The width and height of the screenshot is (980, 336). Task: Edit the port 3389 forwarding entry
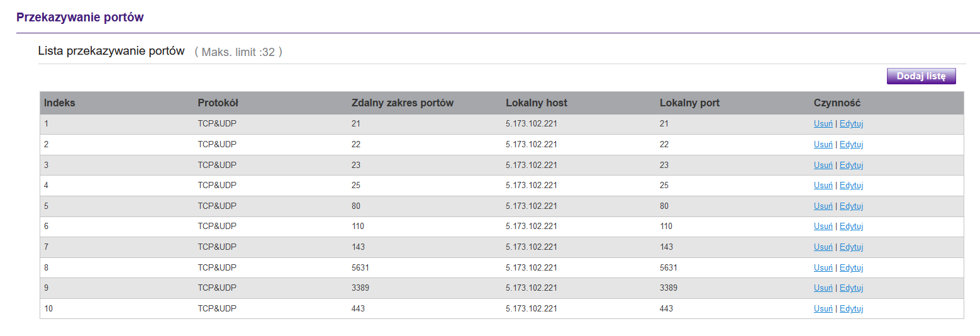coord(851,288)
